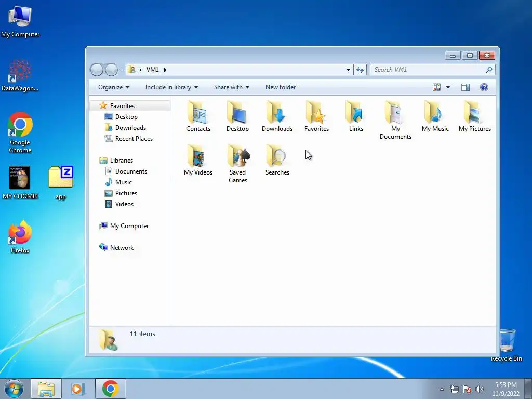Open the volume control tray icon
This screenshot has height=399, width=532.
point(479,389)
